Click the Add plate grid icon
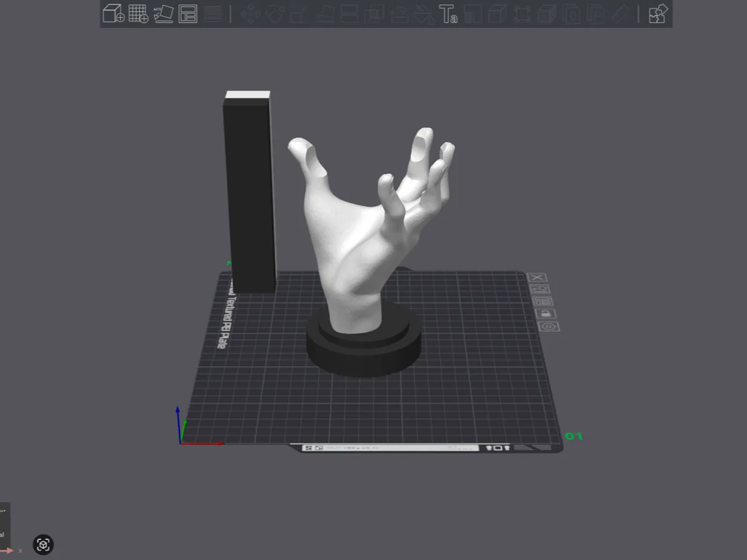This screenshot has height=560, width=747. (x=138, y=14)
